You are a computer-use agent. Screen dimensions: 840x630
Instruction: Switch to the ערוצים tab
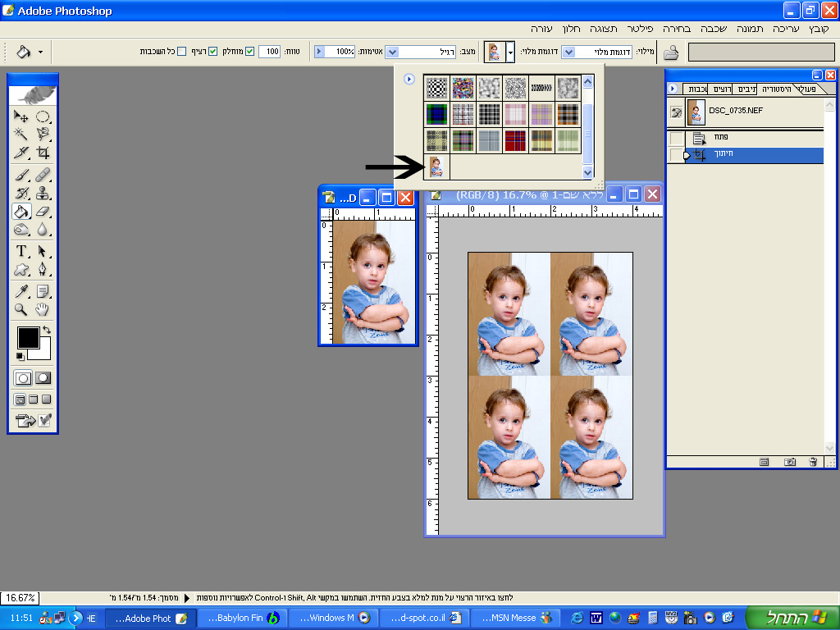[722, 89]
